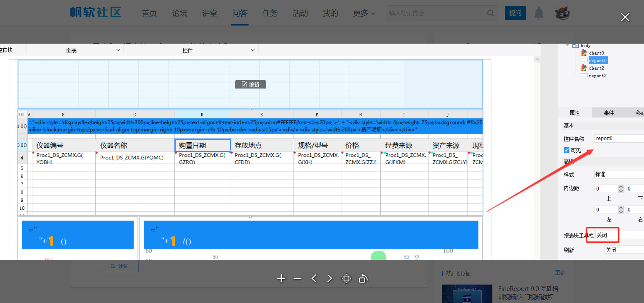The width and height of the screenshot is (644, 303).
Task: Go to the next image
Action: [x=330, y=279]
